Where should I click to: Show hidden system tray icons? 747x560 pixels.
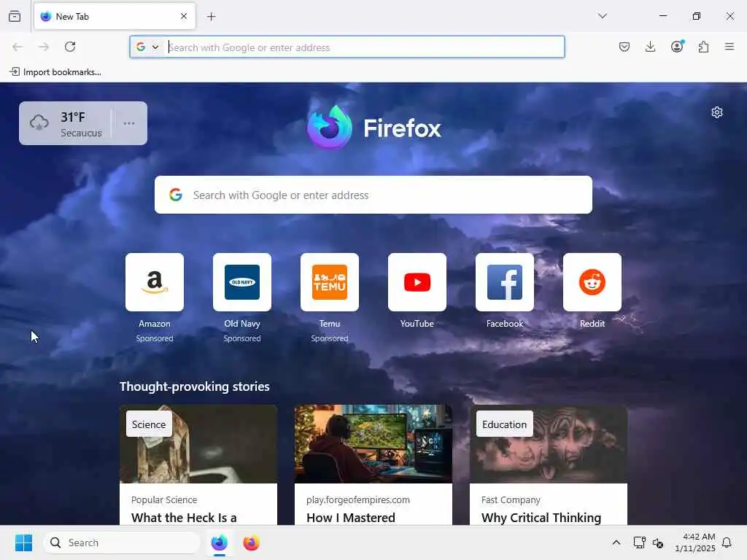(616, 542)
